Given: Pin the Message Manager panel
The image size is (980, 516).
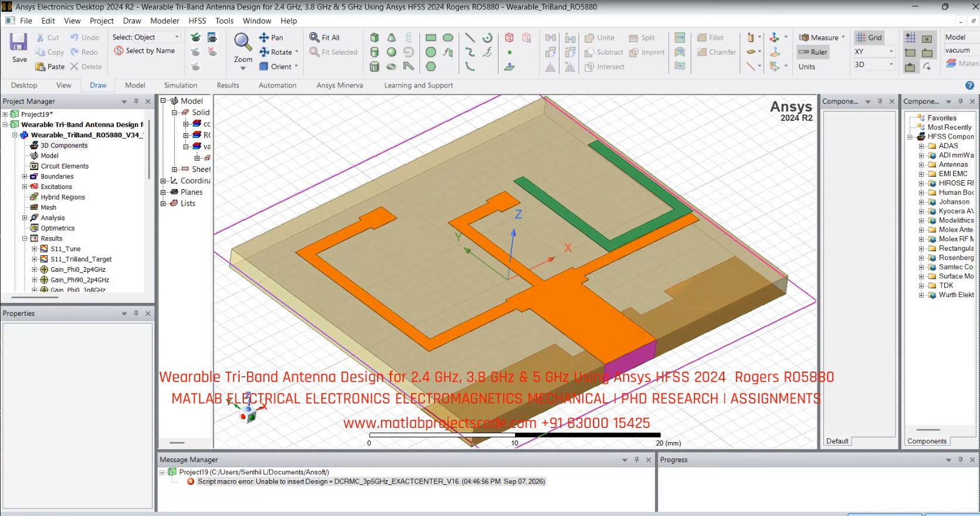Looking at the screenshot, I should pyautogui.click(x=636, y=459).
